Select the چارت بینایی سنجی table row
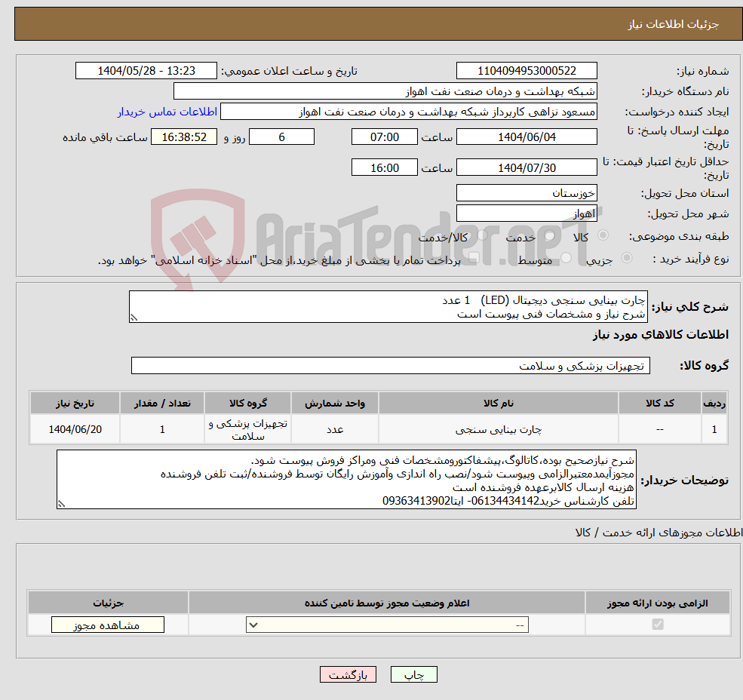This screenshot has width=743, height=700. tap(370, 428)
